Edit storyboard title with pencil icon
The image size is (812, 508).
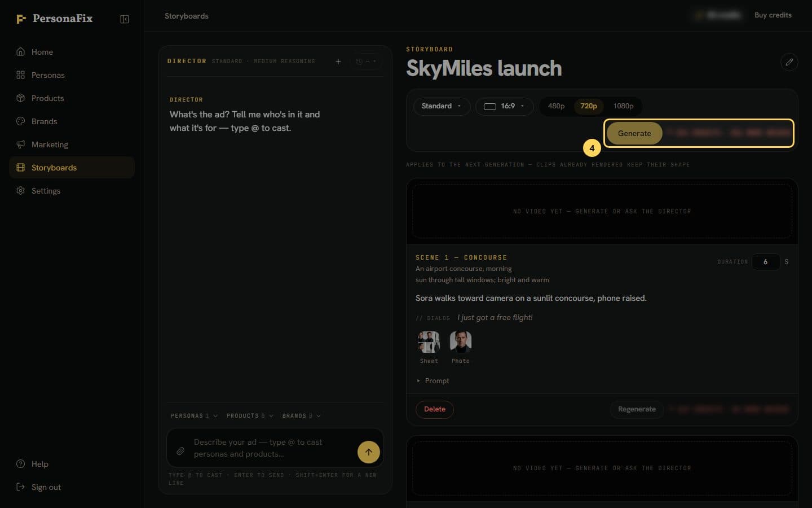point(789,62)
